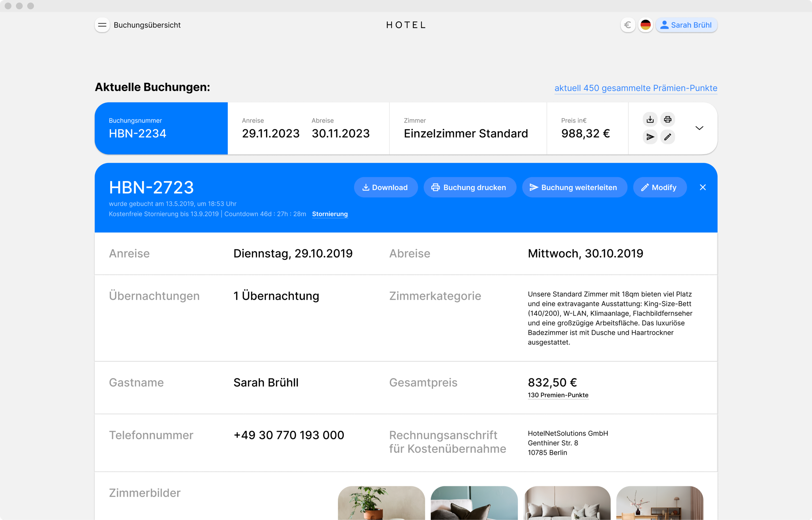Click the Buchung weiterleiten button
The width and height of the screenshot is (812, 520).
click(x=574, y=187)
